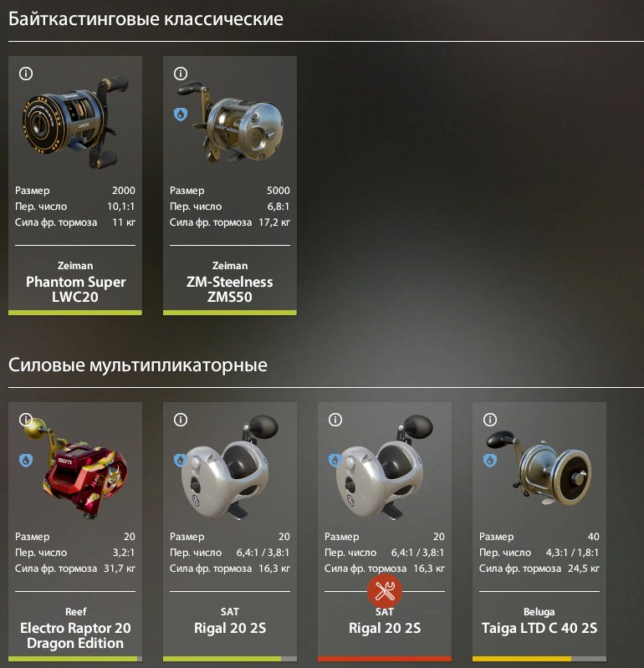Click water-resistance shield on ZM-Steelness ZMS50

(181, 115)
